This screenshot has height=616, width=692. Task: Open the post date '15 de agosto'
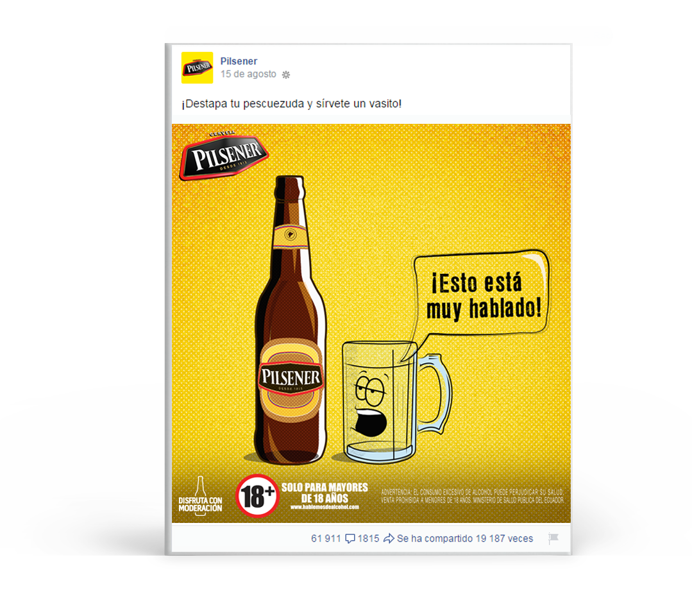pyautogui.click(x=248, y=74)
